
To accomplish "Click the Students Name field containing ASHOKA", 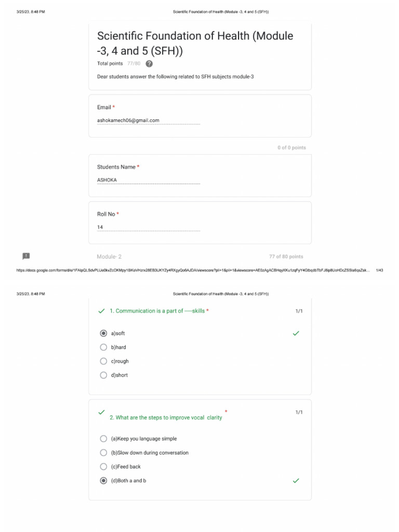I will [148, 180].
